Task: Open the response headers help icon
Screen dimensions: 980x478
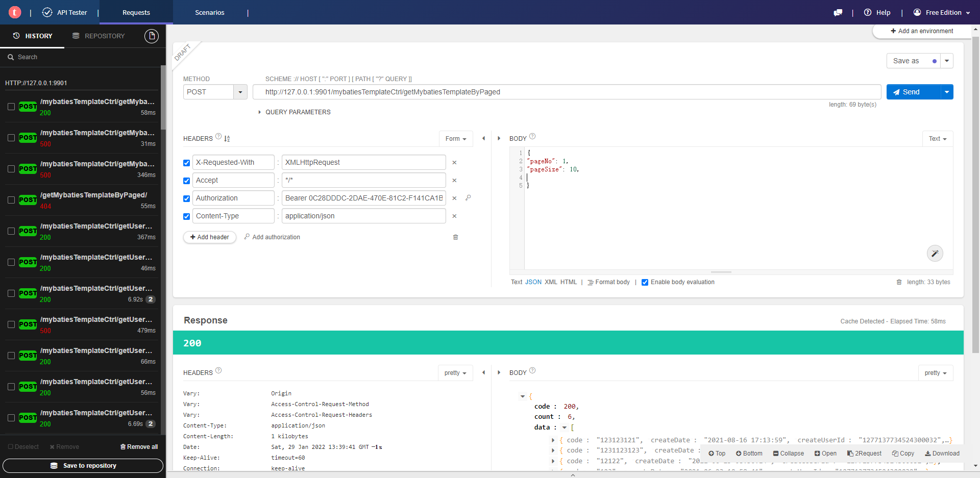Action: [218, 370]
